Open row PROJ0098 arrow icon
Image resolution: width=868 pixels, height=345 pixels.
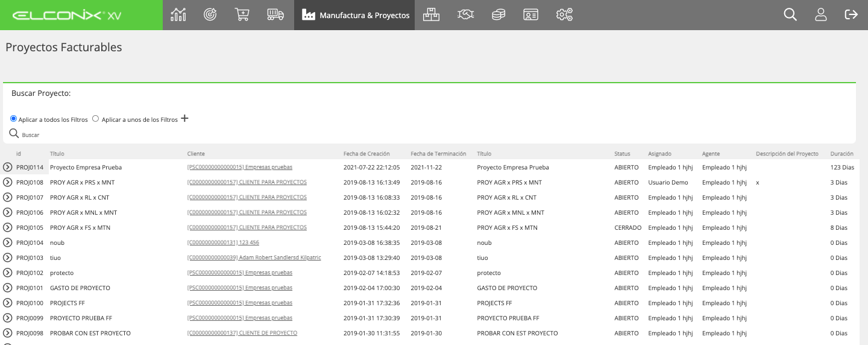pyautogui.click(x=7, y=333)
